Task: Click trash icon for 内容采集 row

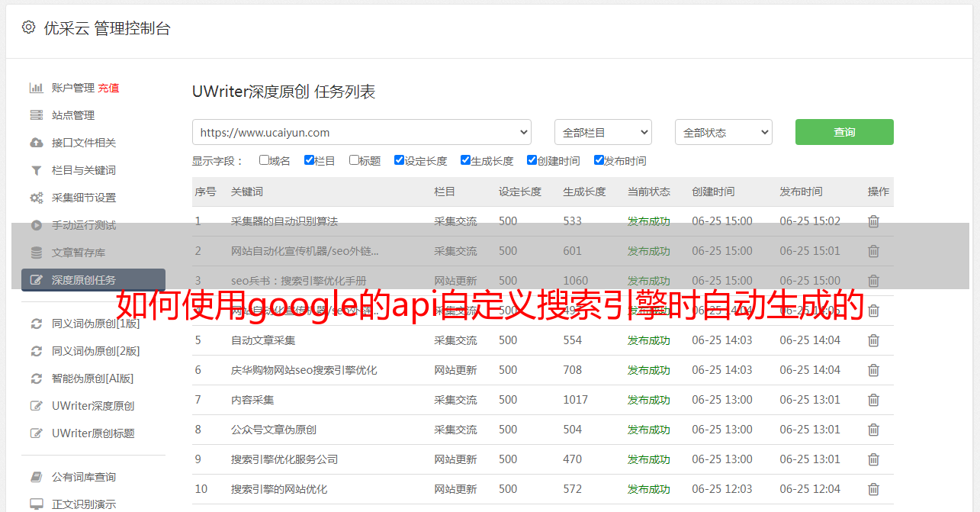Action: click(x=873, y=400)
